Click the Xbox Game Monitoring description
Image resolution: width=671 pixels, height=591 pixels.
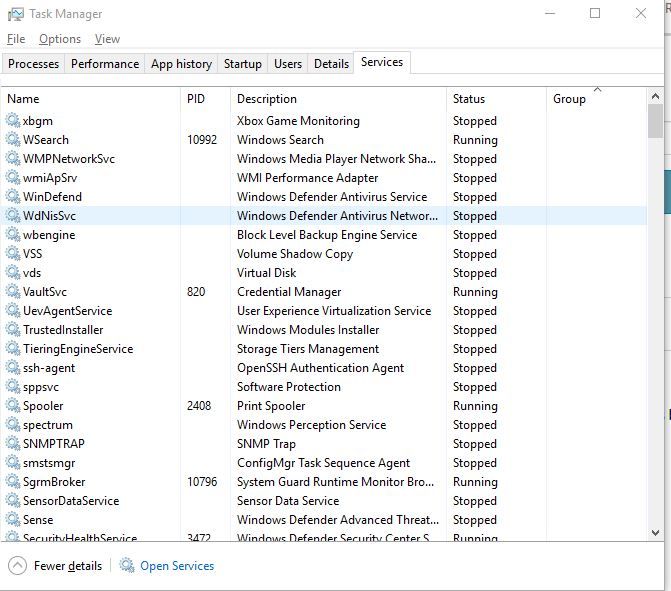coord(298,121)
